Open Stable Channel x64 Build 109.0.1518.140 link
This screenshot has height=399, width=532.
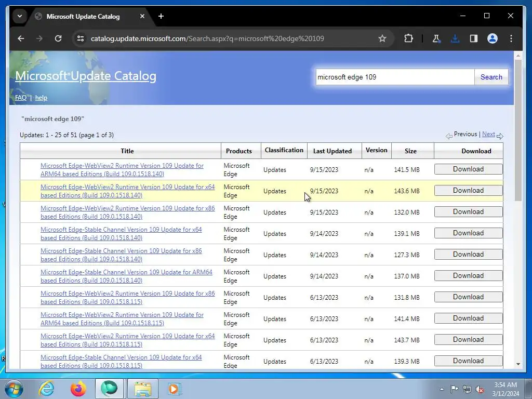121,234
